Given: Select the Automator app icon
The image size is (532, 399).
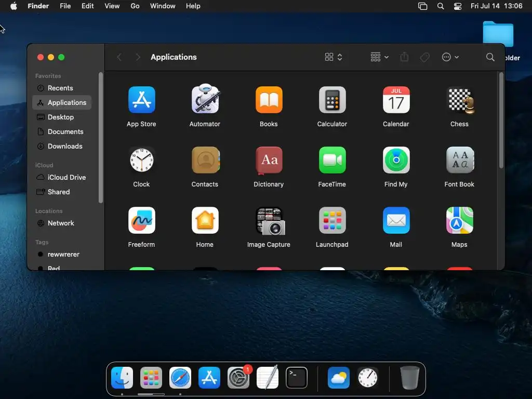Looking at the screenshot, I should [205, 99].
